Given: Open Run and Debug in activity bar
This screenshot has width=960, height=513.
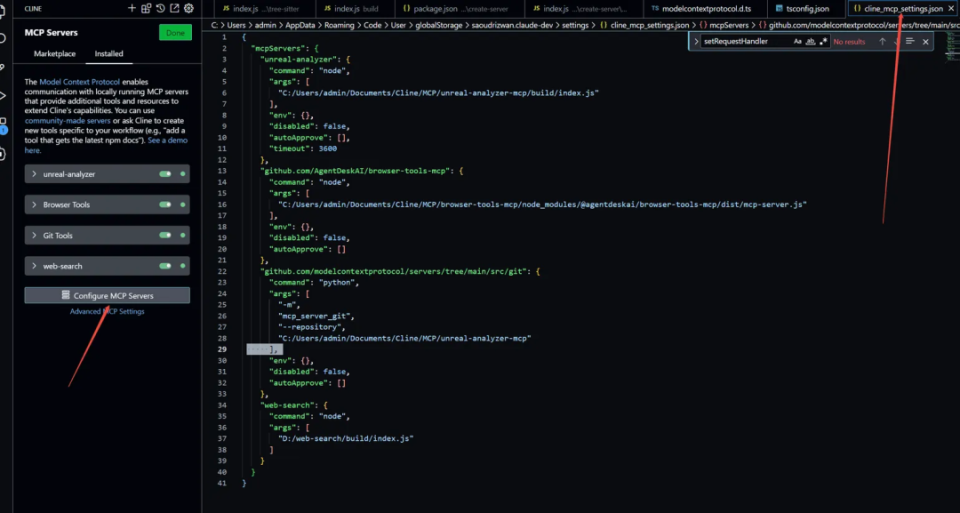Looking at the screenshot, I should pyautogui.click(x=3, y=95).
